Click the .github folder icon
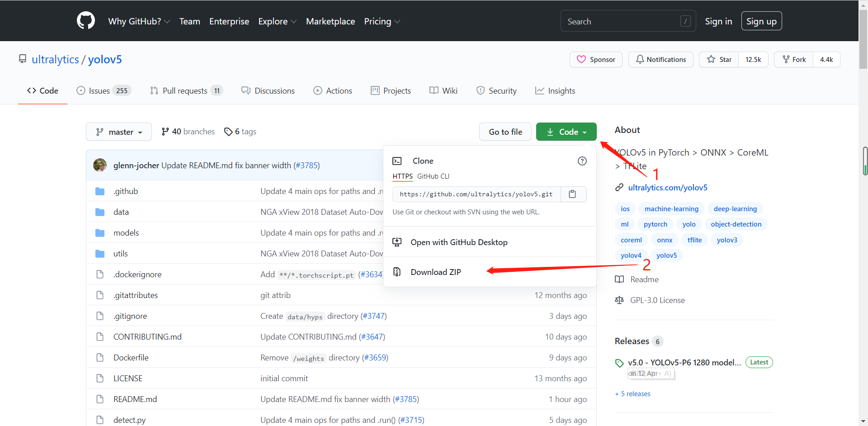The image size is (868, 426). (100, 191)
